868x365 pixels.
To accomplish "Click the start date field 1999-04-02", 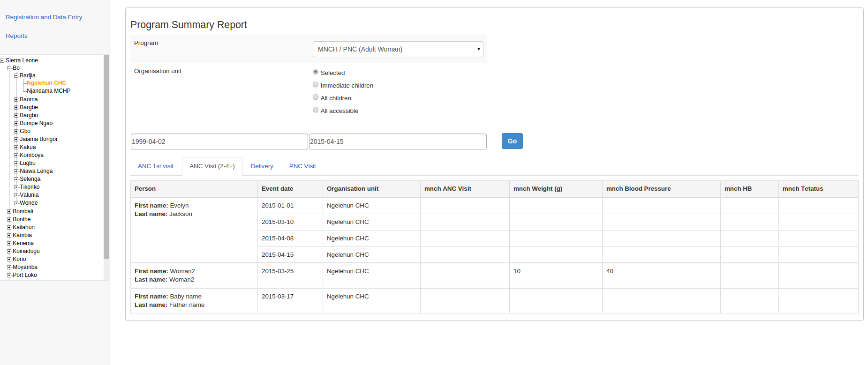I will [x=219, y=142].
